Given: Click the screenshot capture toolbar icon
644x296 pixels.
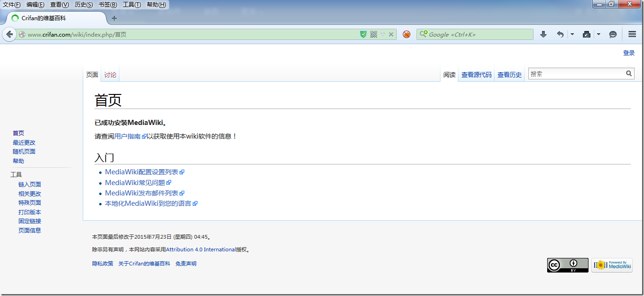Looking at the screenshot, I should click(587, 34).
